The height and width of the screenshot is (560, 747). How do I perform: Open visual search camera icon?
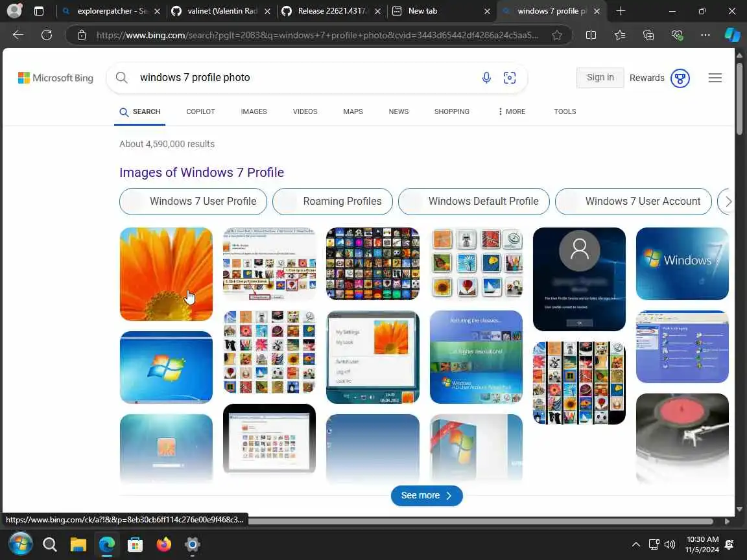coord(509,78)
